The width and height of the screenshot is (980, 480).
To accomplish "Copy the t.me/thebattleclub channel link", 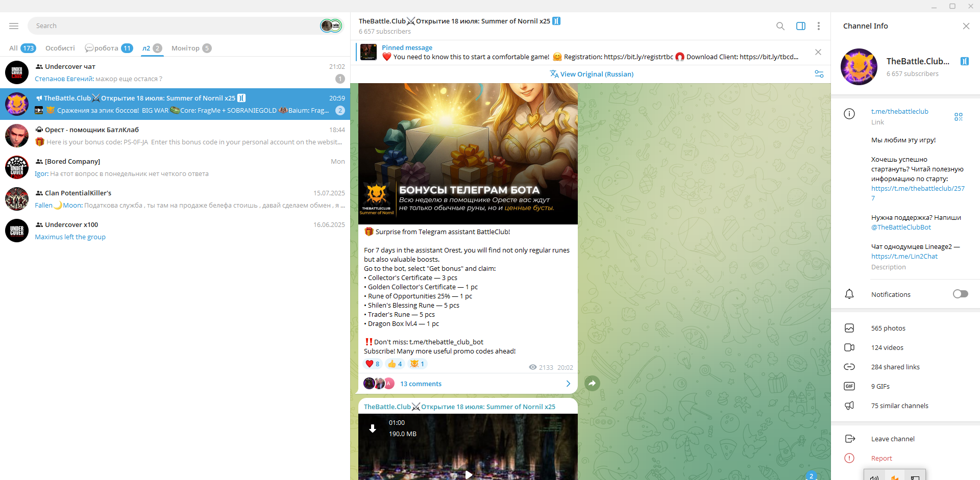I will click(x=899, y=111).
